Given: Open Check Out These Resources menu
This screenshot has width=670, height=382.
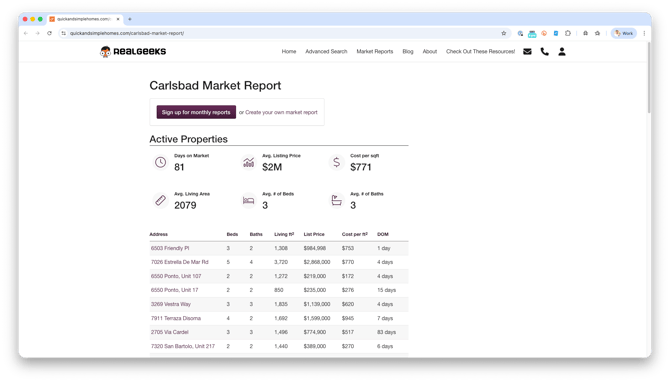Looking at the screenshot, I should pos(481,52).
